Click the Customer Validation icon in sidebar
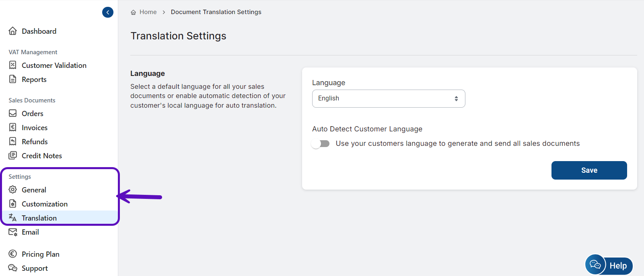This screenshot has height=276, width=644. (x=13, y=65)
